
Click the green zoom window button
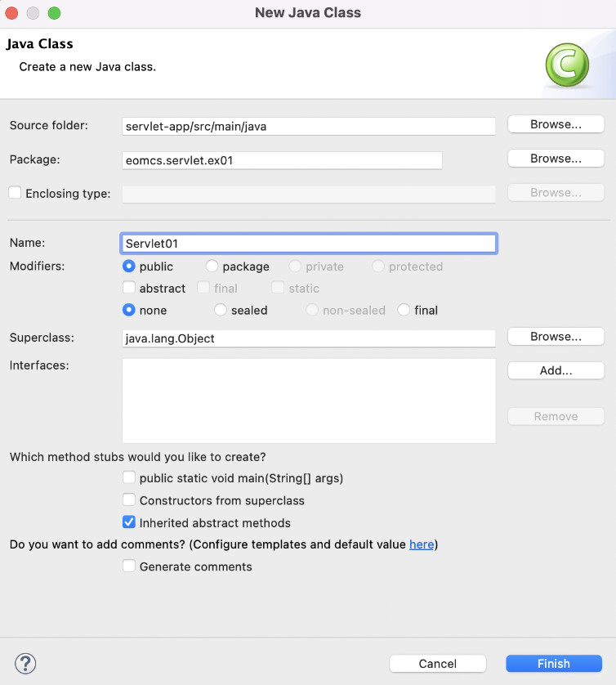[54, 13]
